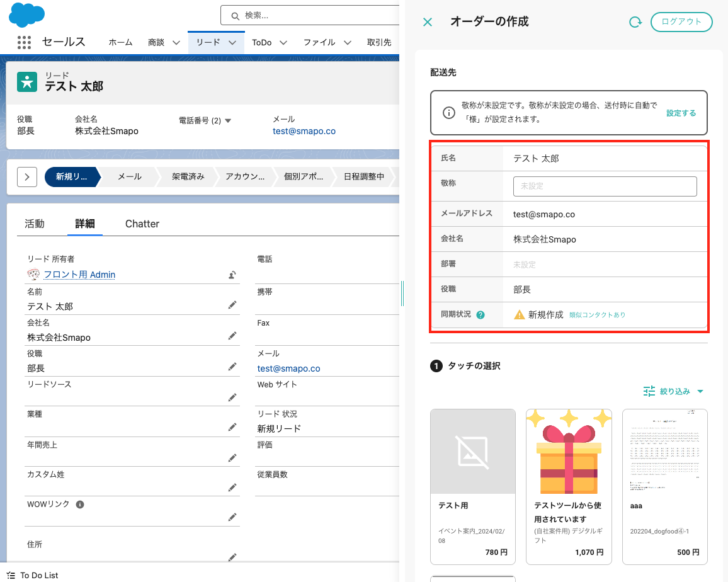Click the To Do List label

coord(40,576)
